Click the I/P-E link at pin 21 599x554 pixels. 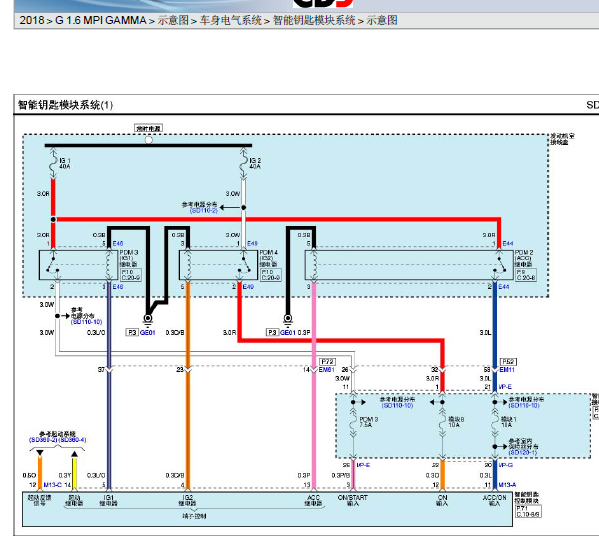[x=505, y=387]
